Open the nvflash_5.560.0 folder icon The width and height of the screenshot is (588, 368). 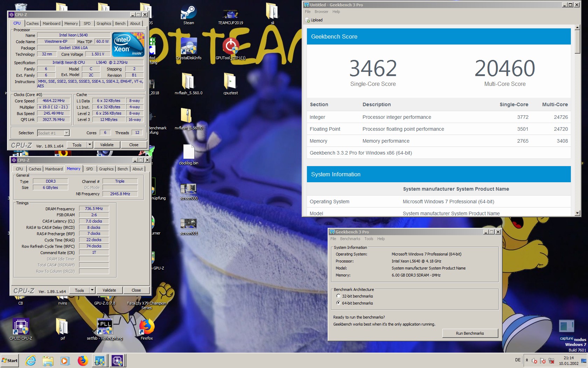189,84
